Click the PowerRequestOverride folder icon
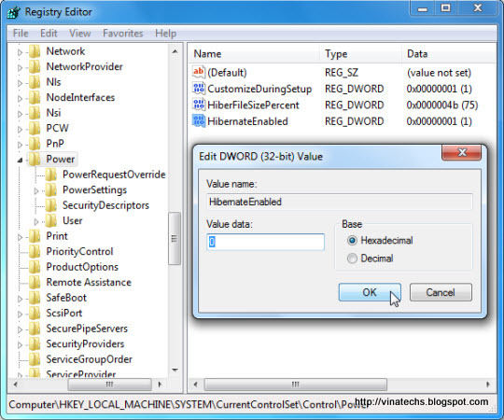 click(51, 175)
